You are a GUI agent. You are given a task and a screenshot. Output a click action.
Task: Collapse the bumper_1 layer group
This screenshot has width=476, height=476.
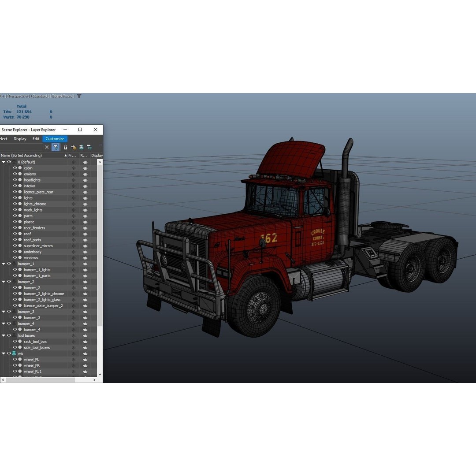click(4, 264)
